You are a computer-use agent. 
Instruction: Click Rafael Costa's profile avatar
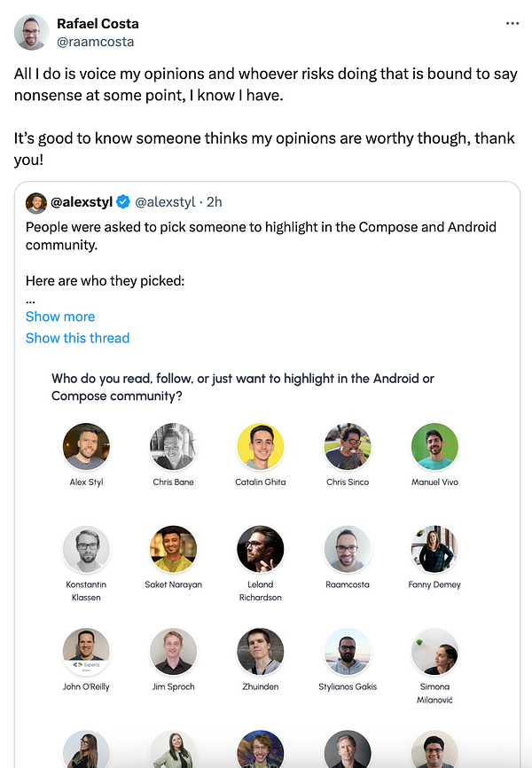coord(32,33)
